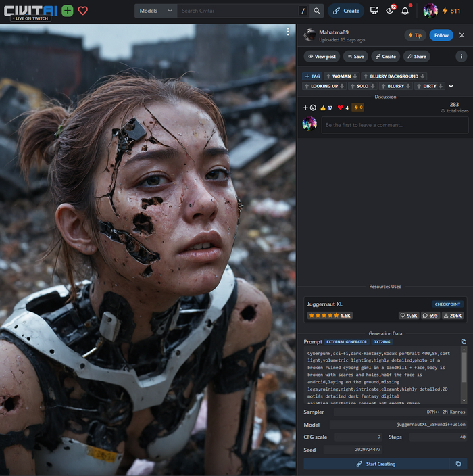The height and width of the screenshot is (476, 473).
Task: Toggle the thumbs-up reaction showing 17
Action: point(326,108)
